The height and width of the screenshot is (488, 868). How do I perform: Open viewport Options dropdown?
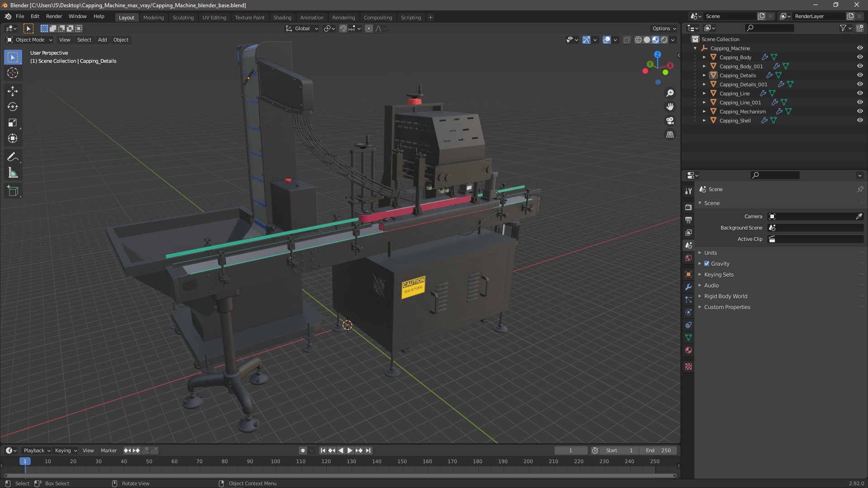pos(664,28)
